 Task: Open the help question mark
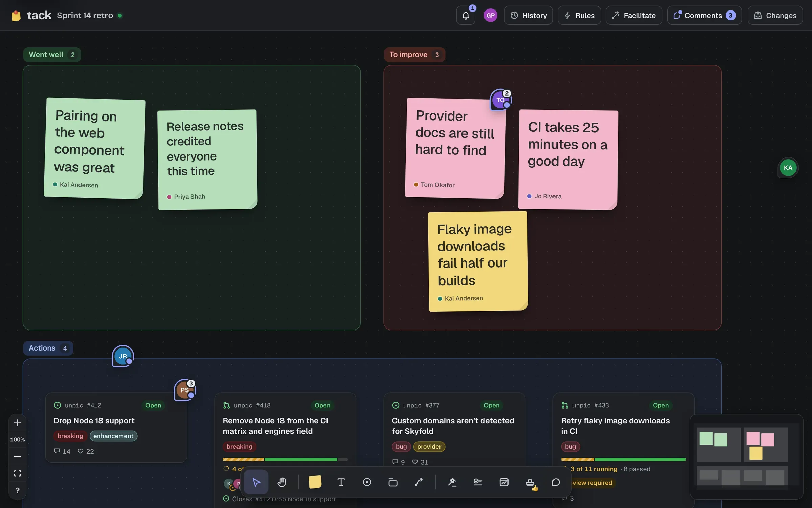click(17, 490)
